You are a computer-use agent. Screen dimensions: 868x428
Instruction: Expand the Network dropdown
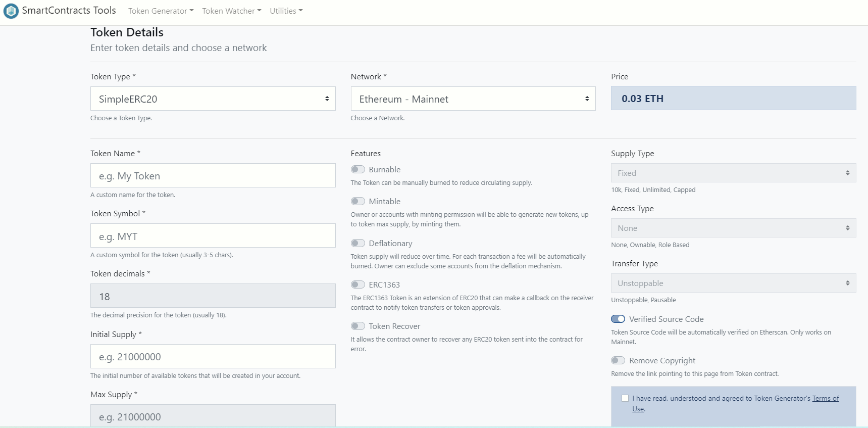coord(473,99)
